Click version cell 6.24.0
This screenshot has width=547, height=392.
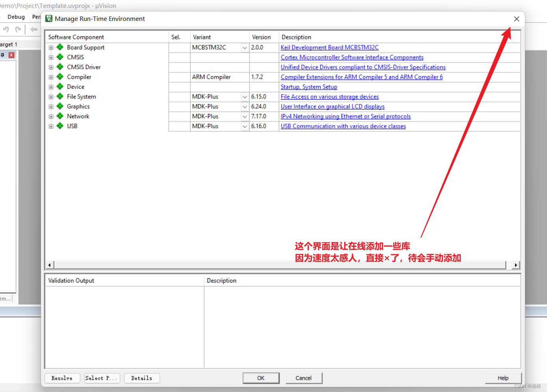point(264,107)
